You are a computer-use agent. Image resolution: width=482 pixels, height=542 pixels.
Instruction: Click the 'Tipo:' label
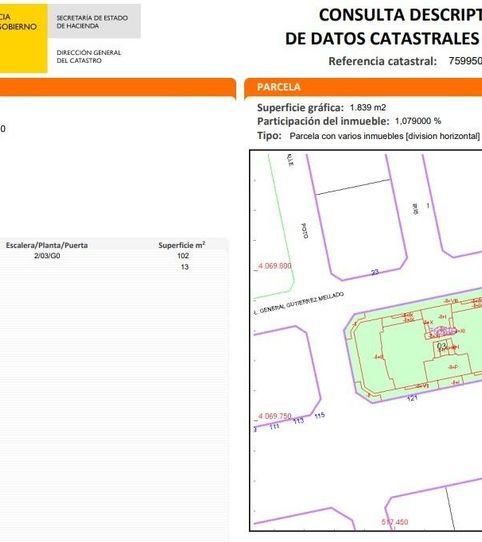pyautogui.click(x=269, y=136)
